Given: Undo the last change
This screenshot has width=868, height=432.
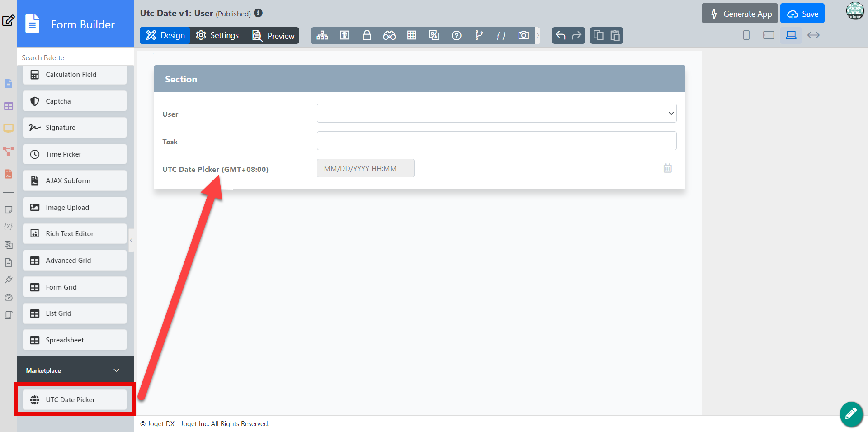Looking at the screenshot, I should coord(561,35).
